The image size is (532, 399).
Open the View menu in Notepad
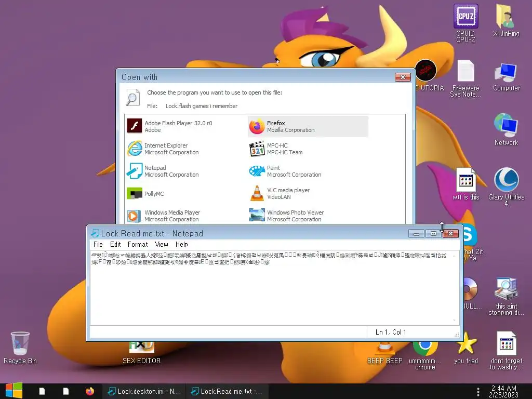click(x=162, y=244)
